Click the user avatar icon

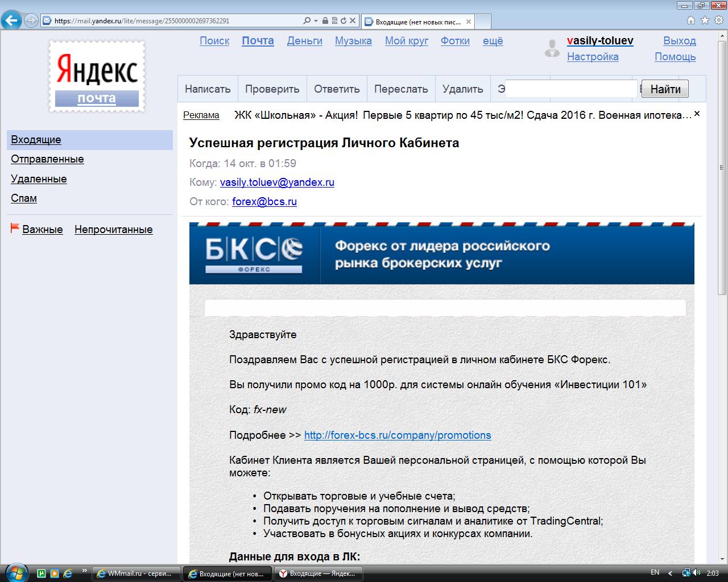click(x=552, y=48)
